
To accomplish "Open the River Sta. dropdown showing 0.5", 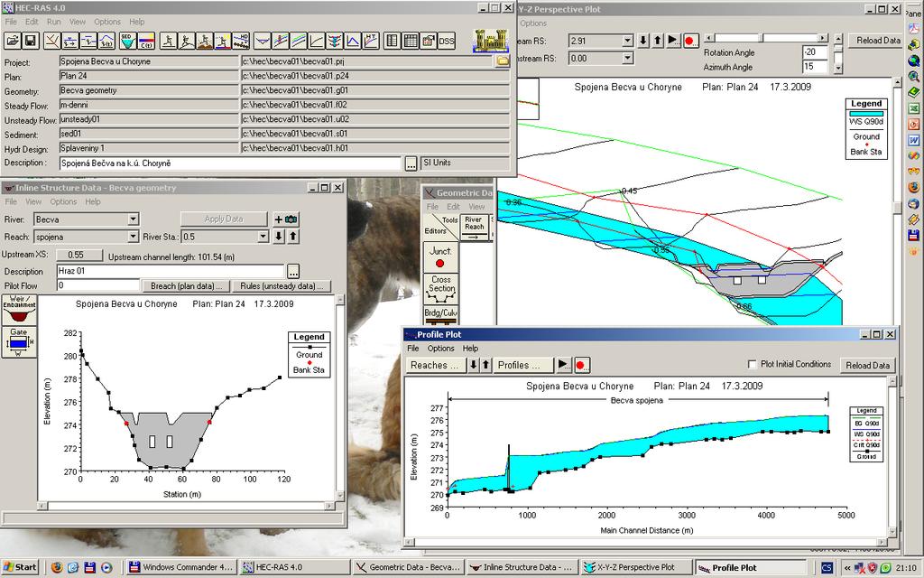I will coord(263,237).
